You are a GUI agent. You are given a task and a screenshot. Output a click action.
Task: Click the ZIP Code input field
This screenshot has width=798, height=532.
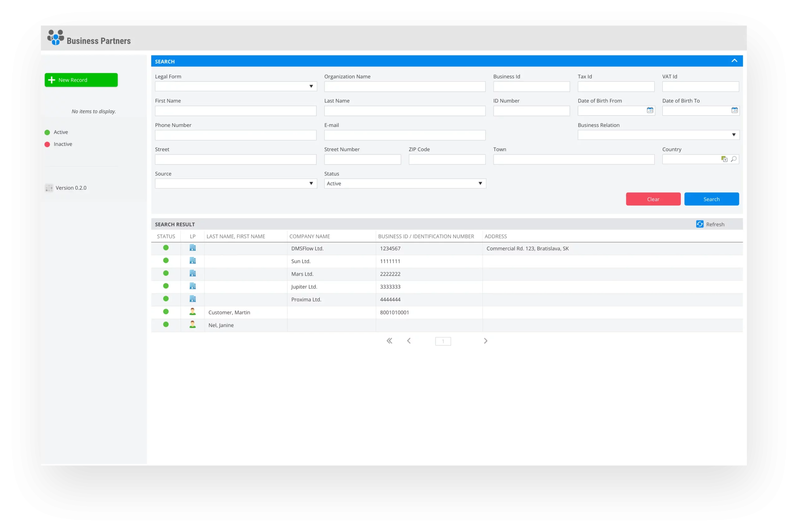(x=447, y=160)
